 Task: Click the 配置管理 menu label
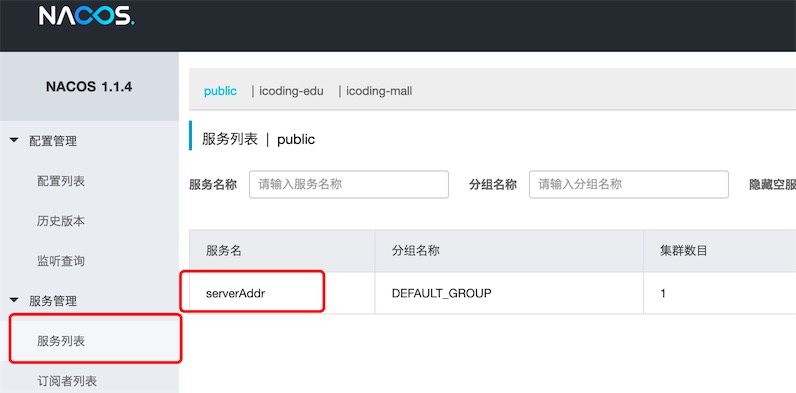(x=53, y=141)
